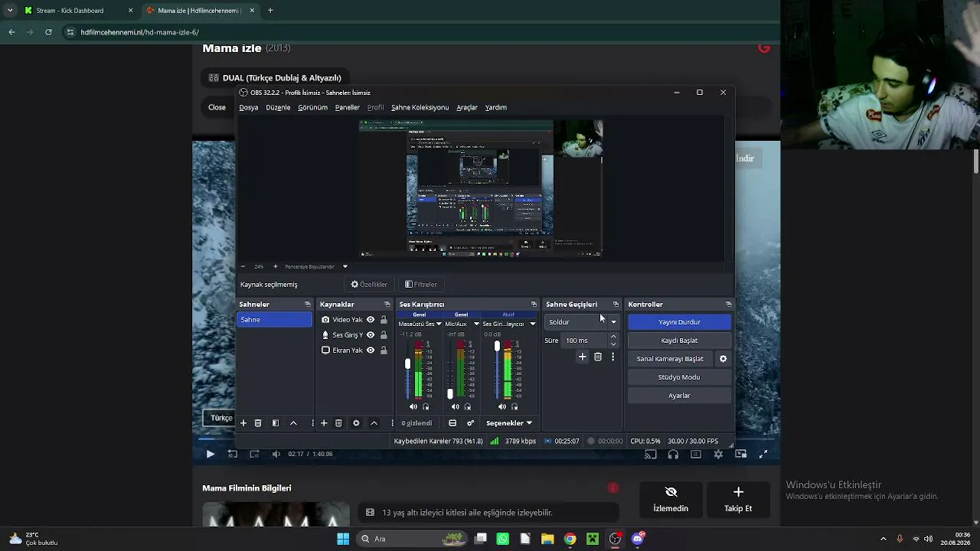Open the Sahne Koleksiyonu menu
The width and height of the screenshot is (980, 551).
420,108
